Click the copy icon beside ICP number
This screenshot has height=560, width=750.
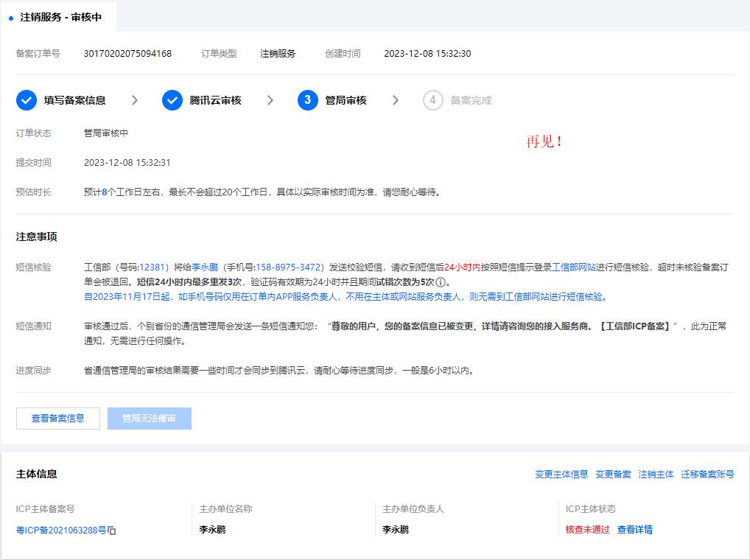click(112, 531)
